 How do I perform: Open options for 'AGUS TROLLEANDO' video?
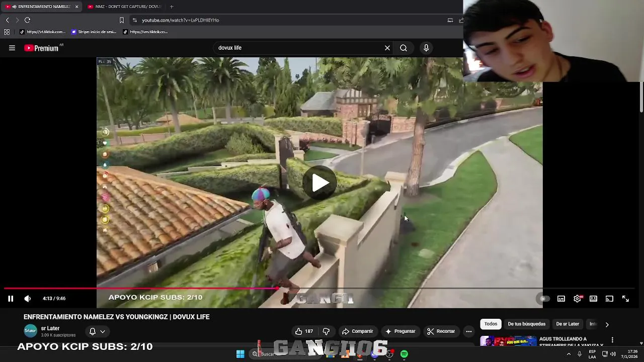612,340
